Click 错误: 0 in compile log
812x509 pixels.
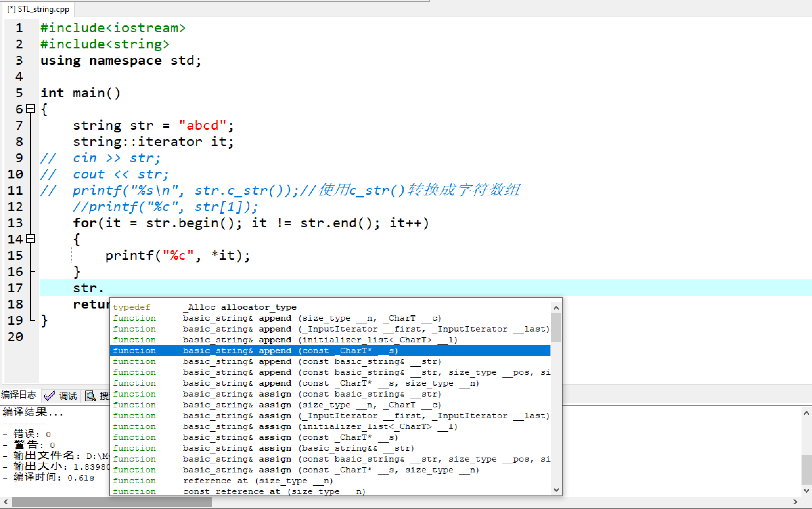pos(27,434)
